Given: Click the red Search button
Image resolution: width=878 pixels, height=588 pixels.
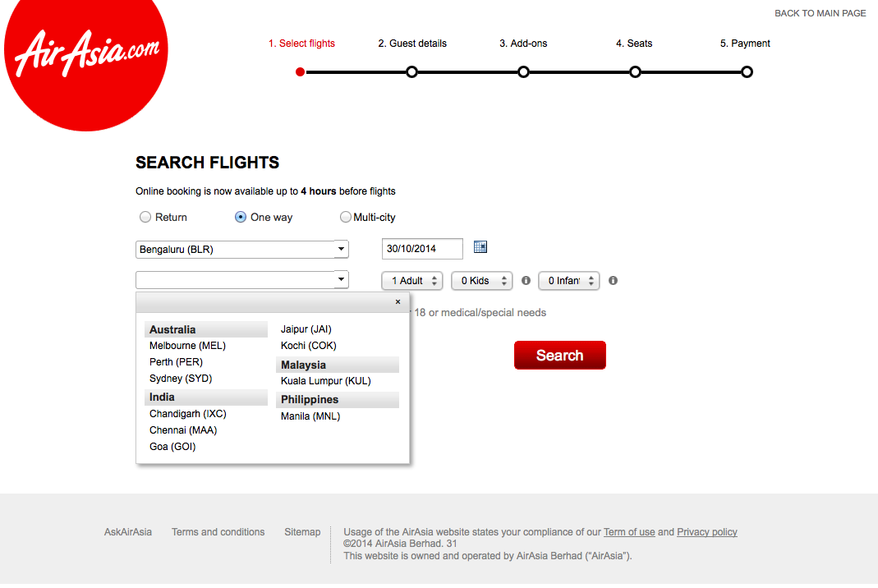Looking at the screenshot, I should tap(560, 355).
